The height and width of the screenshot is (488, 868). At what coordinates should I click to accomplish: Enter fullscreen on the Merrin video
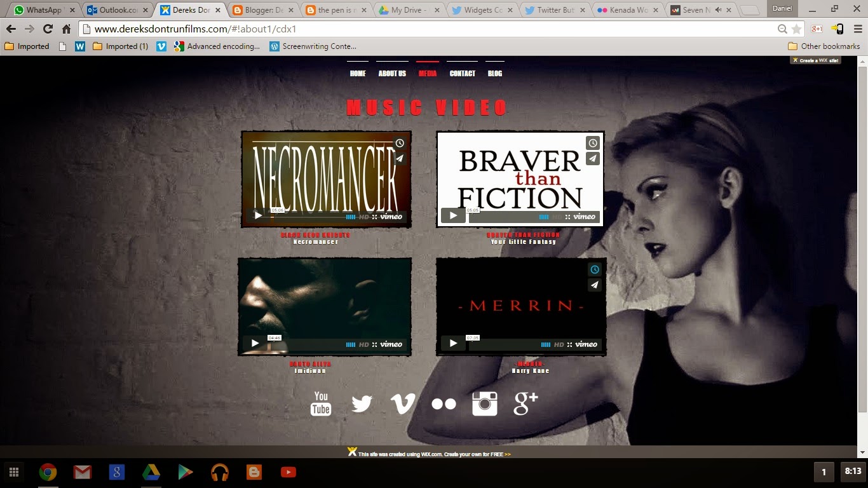(x=570, y=344)
